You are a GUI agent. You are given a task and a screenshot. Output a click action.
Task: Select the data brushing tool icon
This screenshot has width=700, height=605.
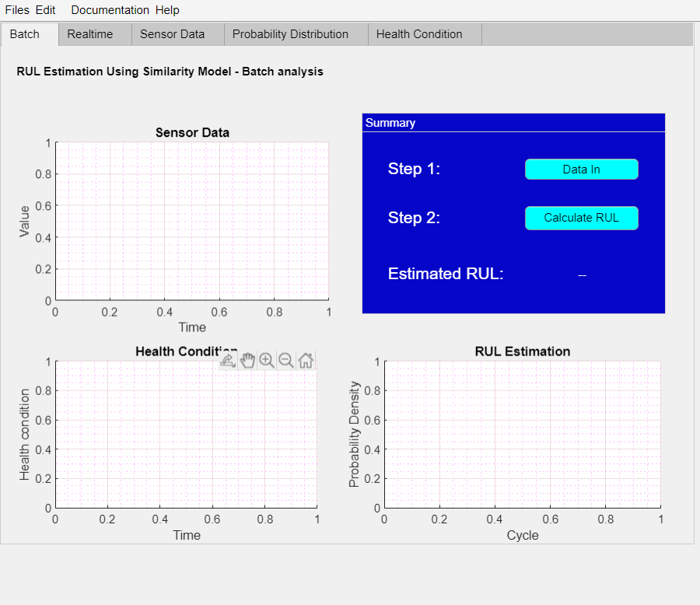tap(228, 360)
